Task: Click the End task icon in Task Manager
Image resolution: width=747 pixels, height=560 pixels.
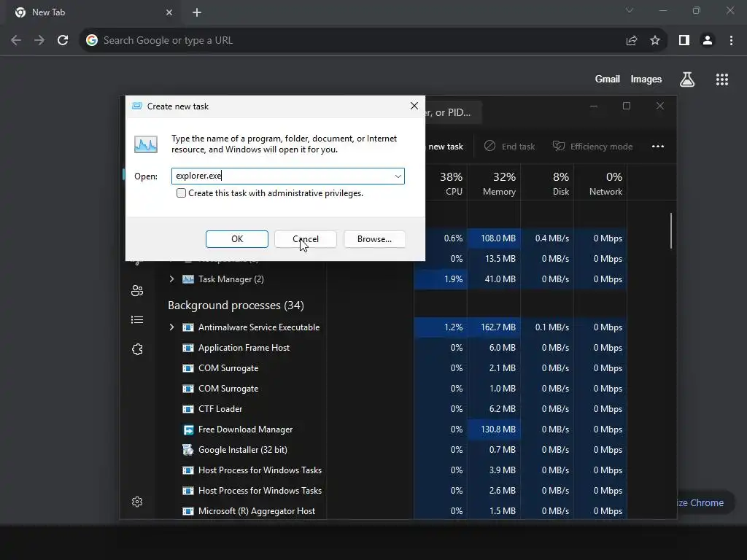Action: pyautogui.click(x=489, y=146)
